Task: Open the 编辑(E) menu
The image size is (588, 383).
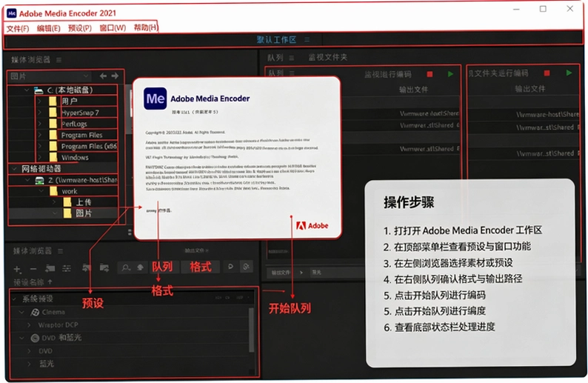Action: 48,28
